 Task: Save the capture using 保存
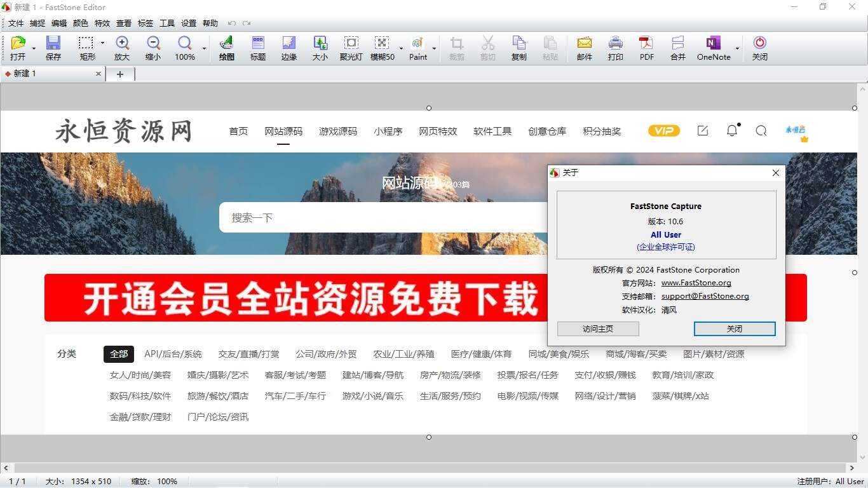[x=53, y=48]
